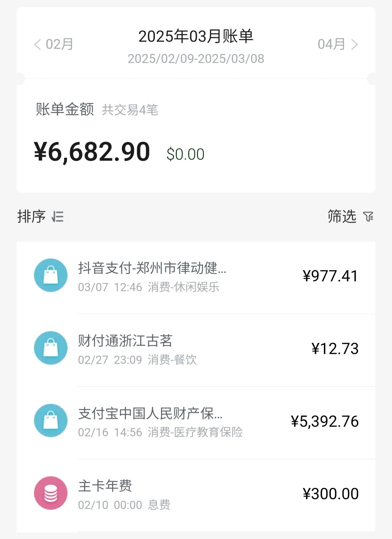
Task: Open the 抖音支付-郑州市律动健 transaction details
Action: point(152,268)
